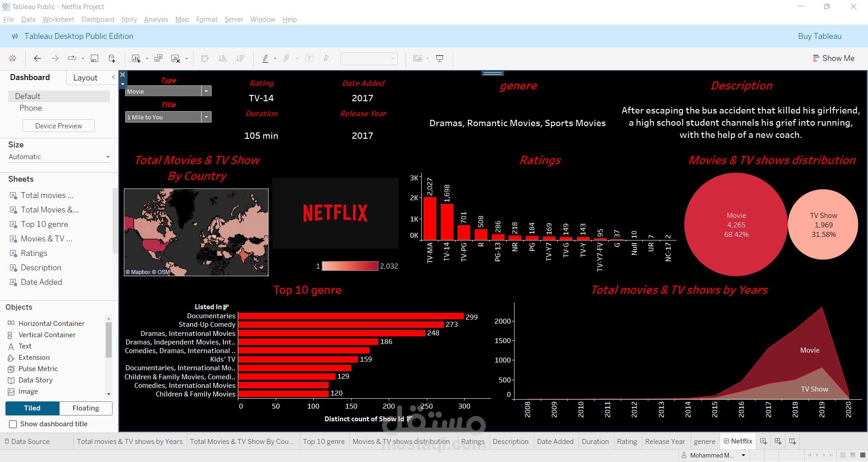Click the sort ascending icon
This screenshot has width=868, height=462.
[222, 58]
